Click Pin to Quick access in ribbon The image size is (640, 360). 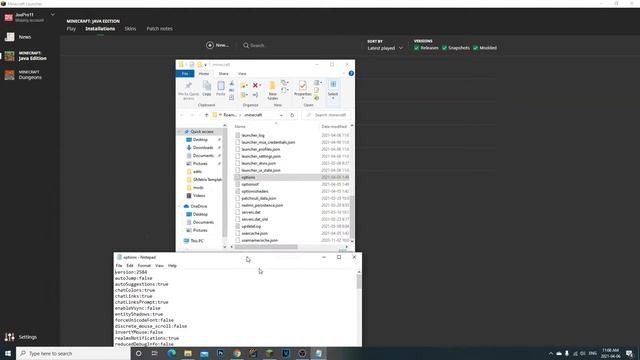(x=189, y=90)
